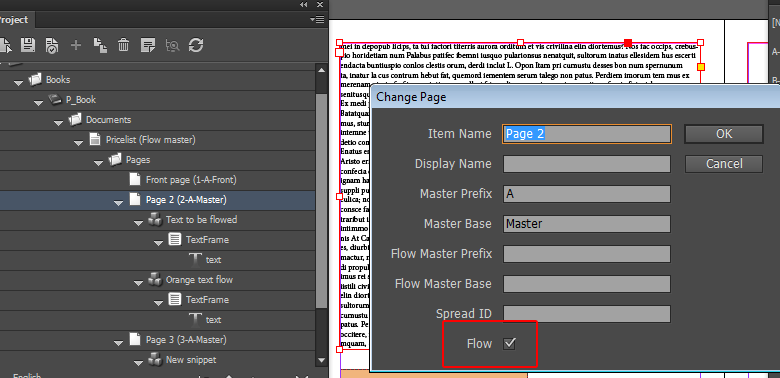Untick the Flow checkbox
Screen dimensions: 780x378
click(x=509, y=343)
